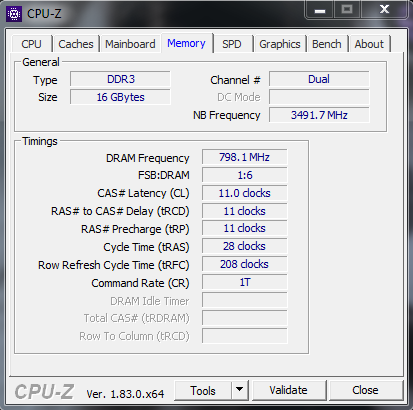Screen dimensions: 413x410
Task: Click the FSB:DRAM 1:6 ratio value
Action: point(244,175)
